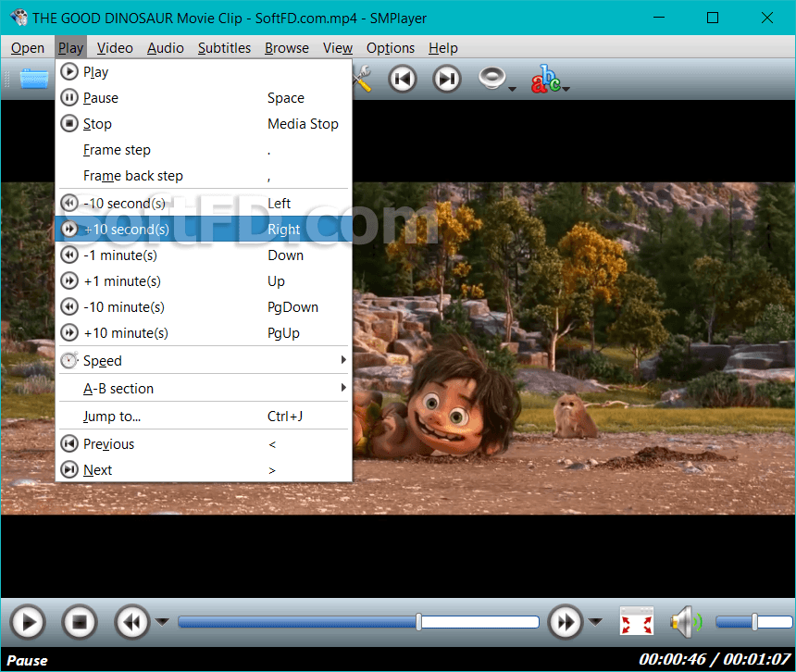
Task: Expand the A-B section submenu
Action: (x=204, y=388)
